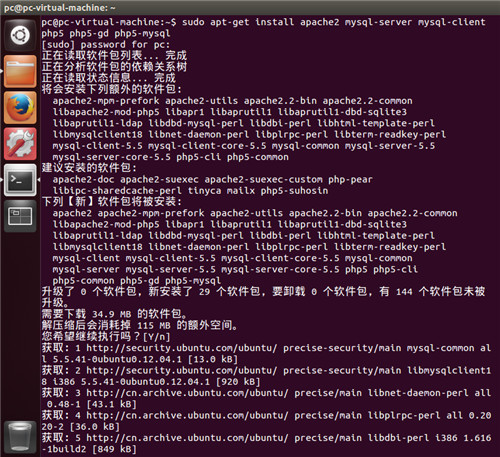Click 'tinyca' in suggested packages list
Screen dimensions: 500x457
point(204,191)
